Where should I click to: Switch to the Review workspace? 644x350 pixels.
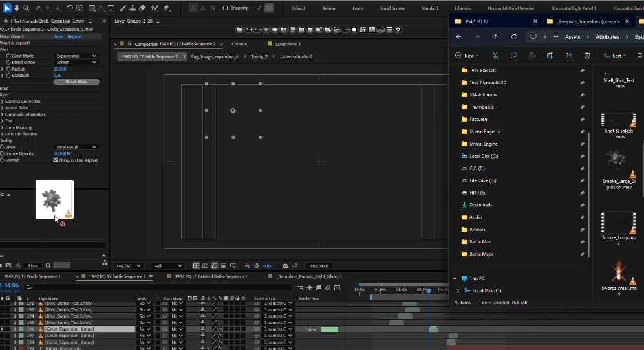[328, 8]
